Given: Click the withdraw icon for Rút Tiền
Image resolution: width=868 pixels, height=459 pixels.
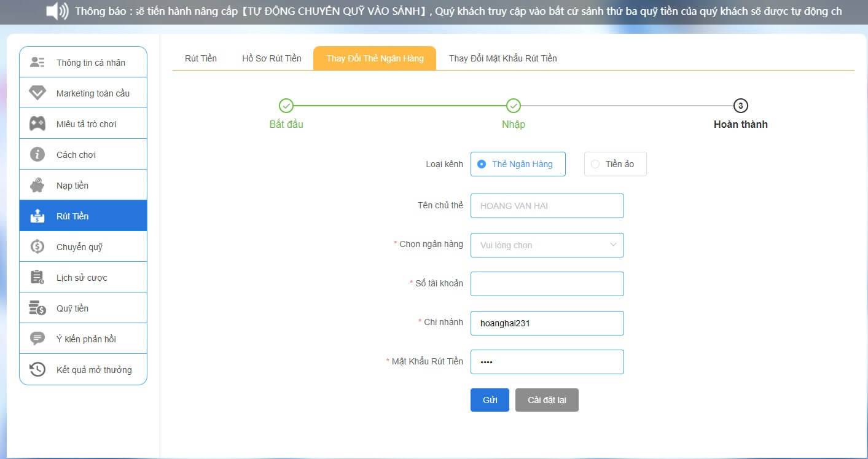Looking at the screenshot, I should pos(37,216).
